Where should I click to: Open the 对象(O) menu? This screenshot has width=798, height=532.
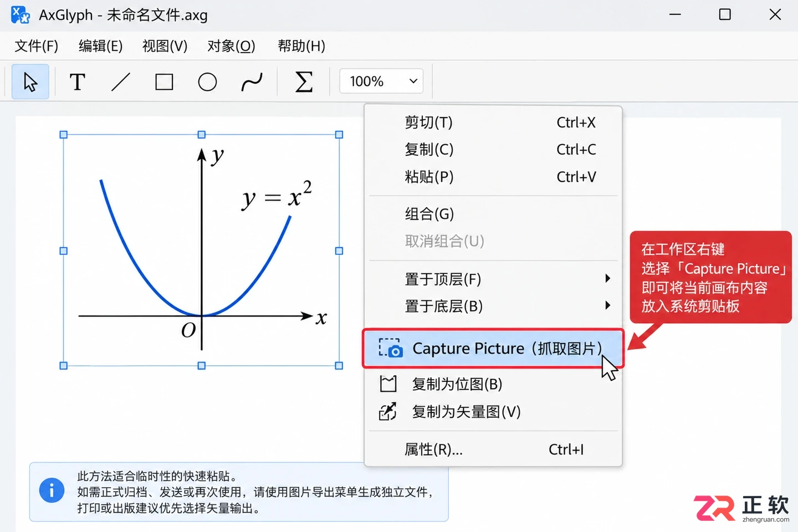(x=231, y=46)
